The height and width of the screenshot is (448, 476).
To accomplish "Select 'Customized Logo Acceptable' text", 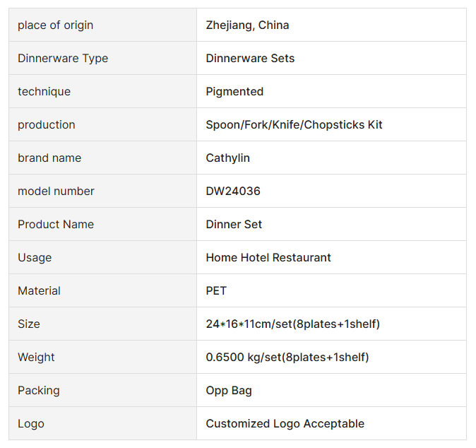I will [x=285, y=424].
